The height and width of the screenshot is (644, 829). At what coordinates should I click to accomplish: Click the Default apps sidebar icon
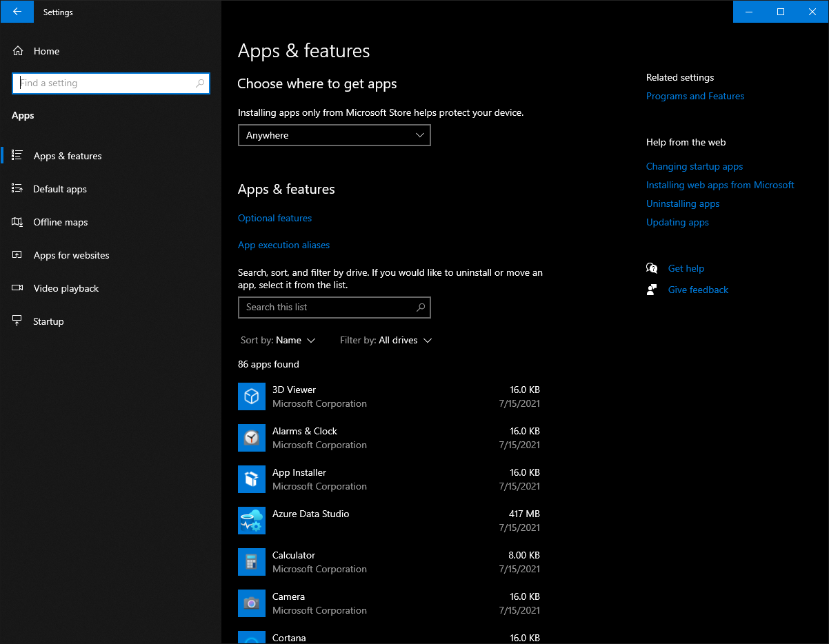(x=18, y=189)
